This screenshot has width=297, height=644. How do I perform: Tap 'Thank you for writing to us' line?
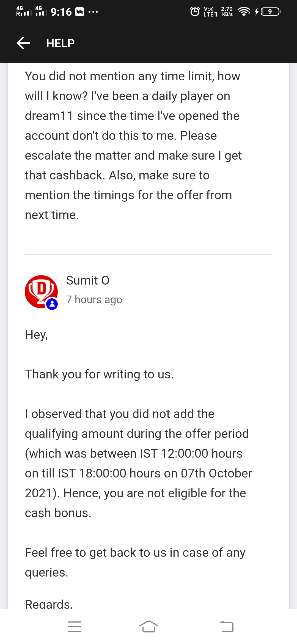click(x=99, y=374)
